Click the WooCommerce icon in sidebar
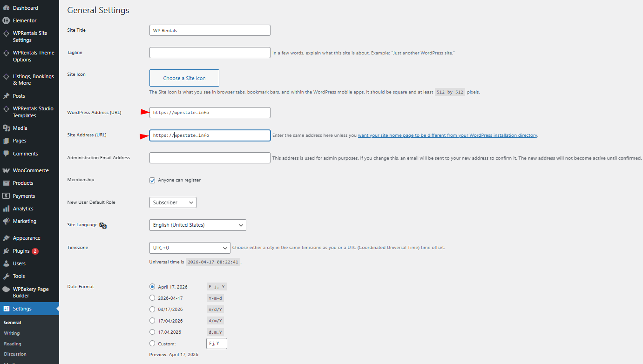Viewport: 643px width, 364px height. pos(6,170)
